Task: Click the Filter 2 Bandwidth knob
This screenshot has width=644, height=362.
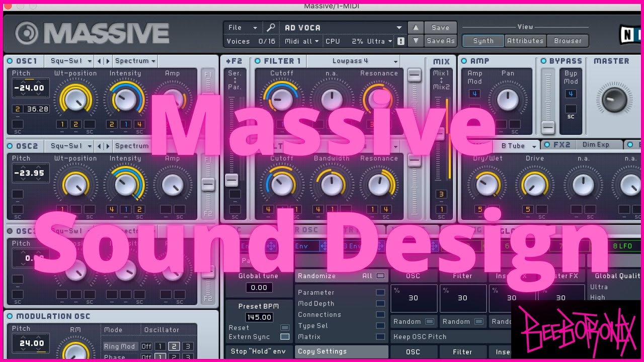Action: (x=332, y=185)
